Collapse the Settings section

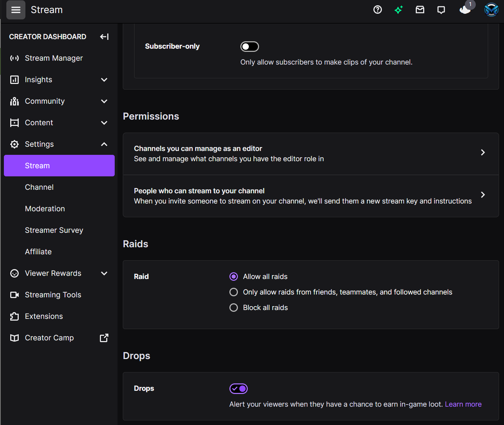click(104, 144)
